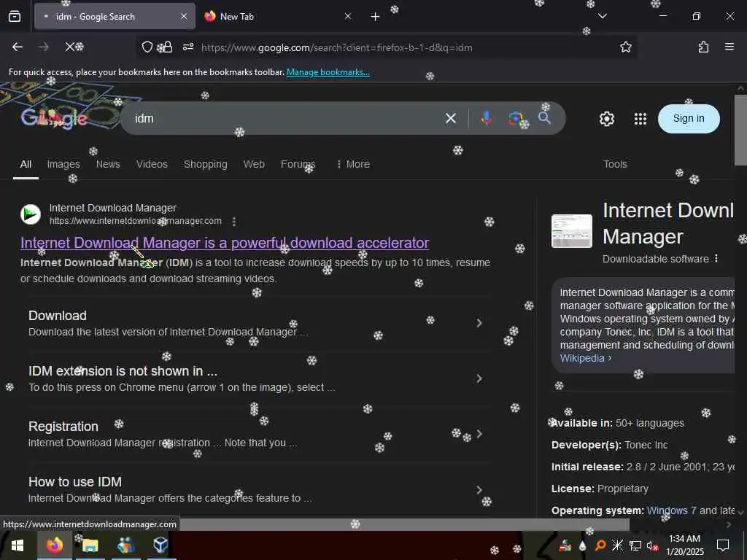Switch to Forums results
The height and width of the screenshot is (560, 747).
coord(298,164)
